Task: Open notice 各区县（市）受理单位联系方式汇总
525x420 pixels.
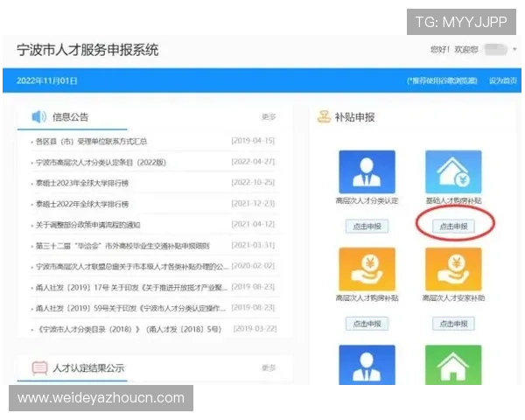Action: click(91, 142)
